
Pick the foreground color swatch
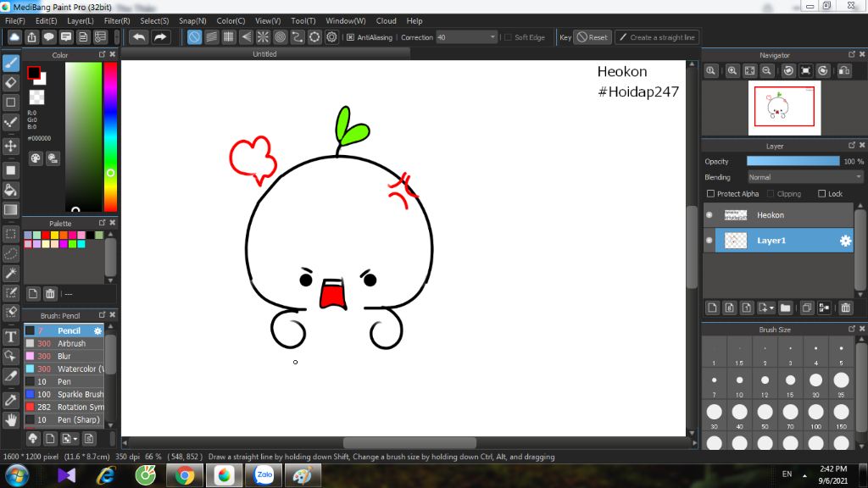point(34,73)
